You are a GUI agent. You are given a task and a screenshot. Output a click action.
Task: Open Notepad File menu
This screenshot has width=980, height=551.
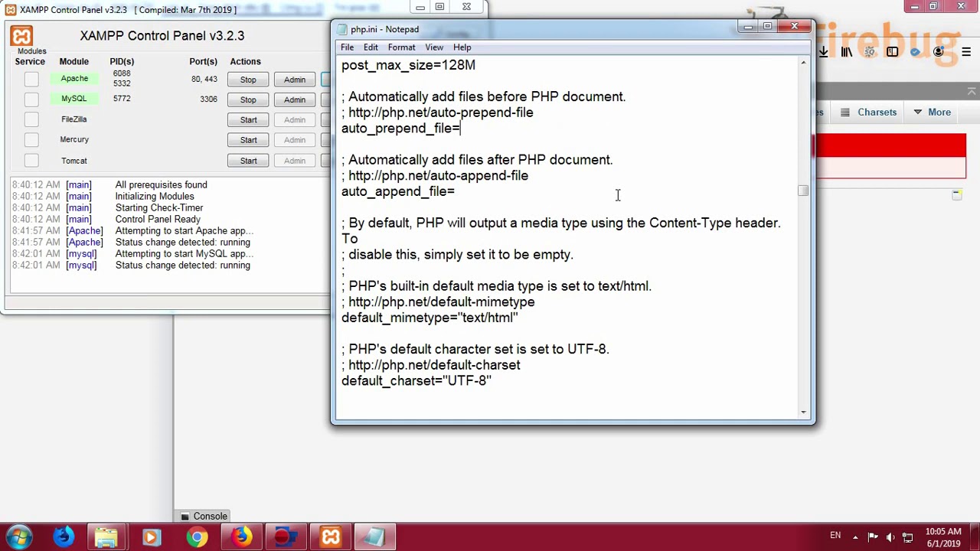click(x=347, y=47)
